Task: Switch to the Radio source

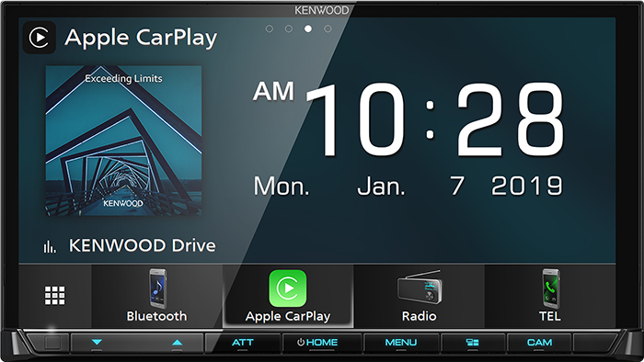Action: coord(419,296)
